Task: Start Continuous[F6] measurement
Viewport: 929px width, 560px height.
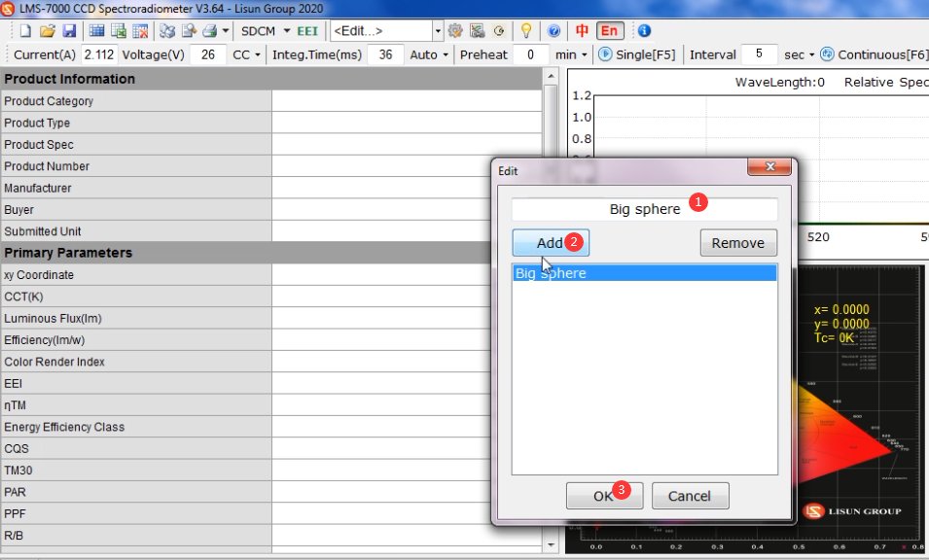Action: (x=874, y=54)
